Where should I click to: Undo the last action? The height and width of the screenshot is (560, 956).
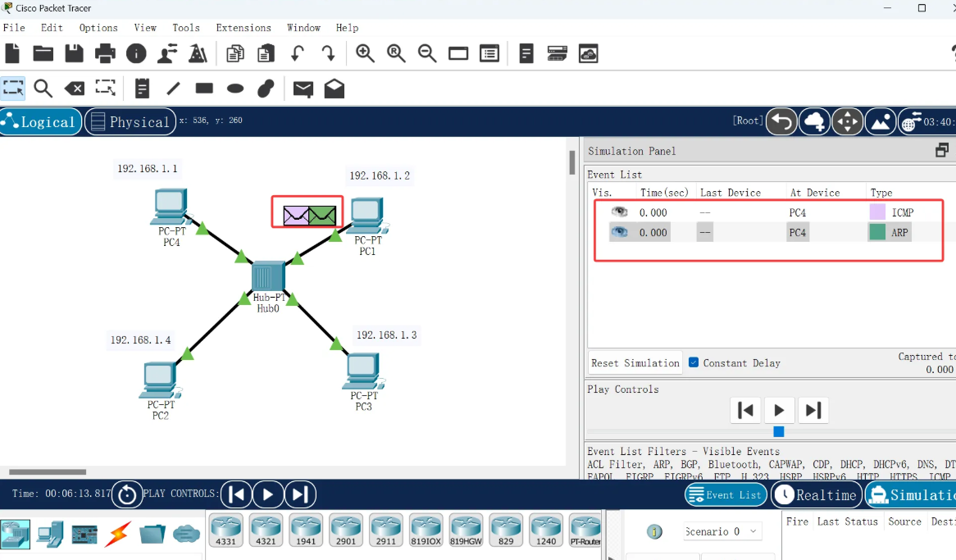click(x=298, y=53)
